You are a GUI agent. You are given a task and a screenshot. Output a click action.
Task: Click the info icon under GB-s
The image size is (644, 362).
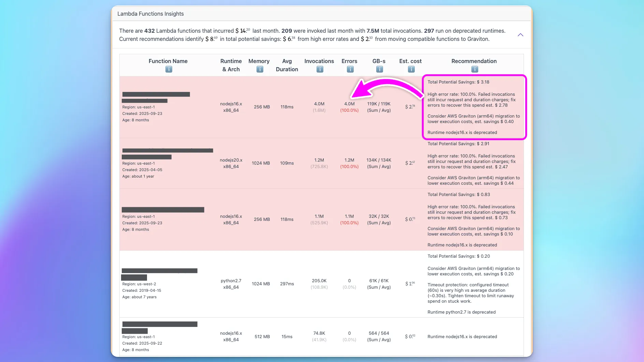[x=379, y=69]
